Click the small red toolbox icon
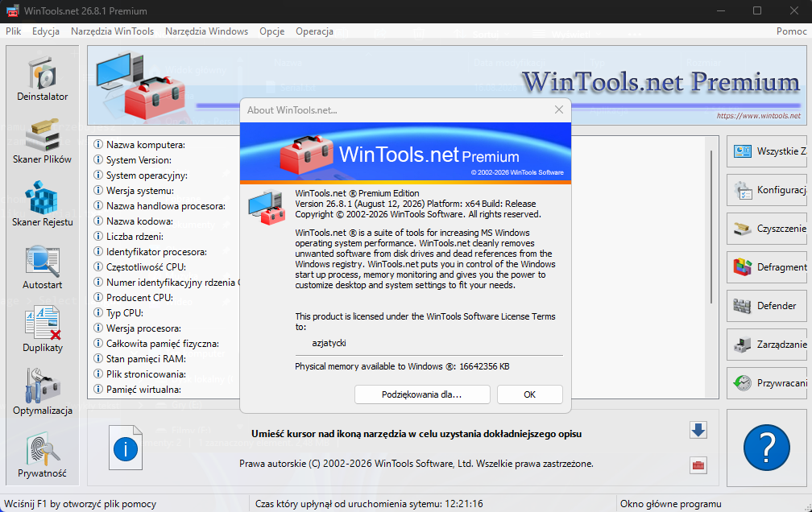 [698, 465]
